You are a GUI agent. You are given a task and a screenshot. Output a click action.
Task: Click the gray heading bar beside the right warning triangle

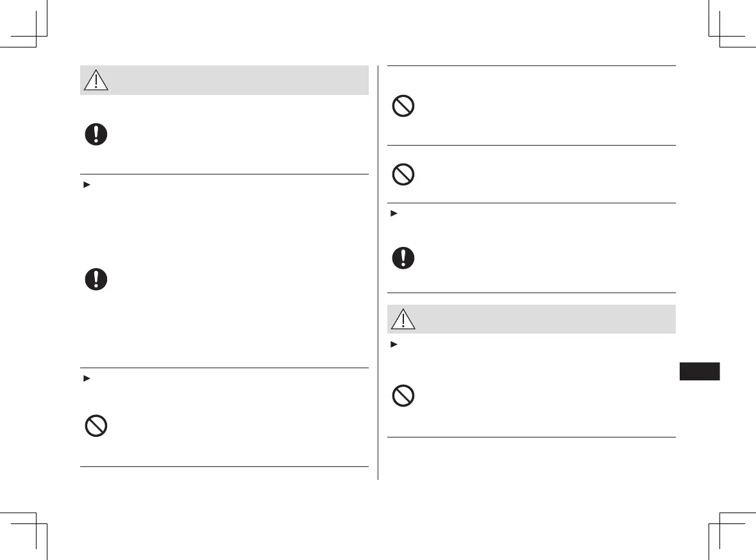pos(545,319)
